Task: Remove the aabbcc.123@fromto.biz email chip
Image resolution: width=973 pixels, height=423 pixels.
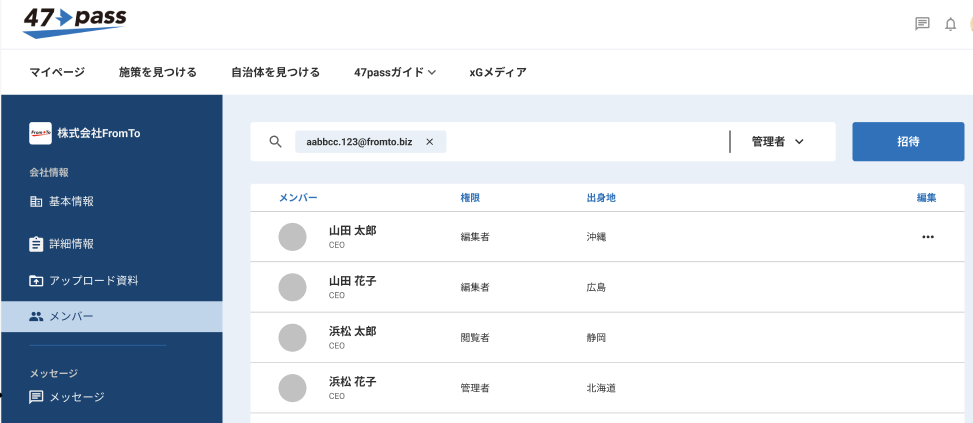Action: (x=430, y=142)
